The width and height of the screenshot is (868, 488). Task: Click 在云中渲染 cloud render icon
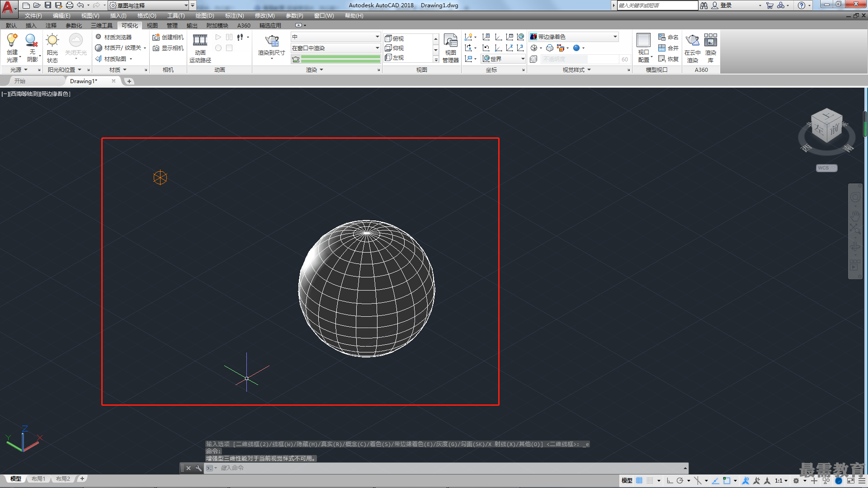693,41
